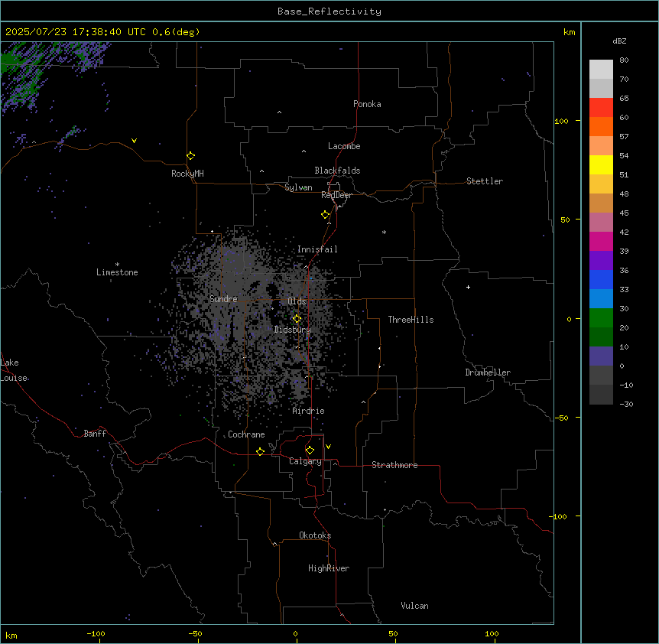The image size is (659, 644).
Task: Select the light blue 30-33 dBZ swatch
Action: (x=601, y=299)
